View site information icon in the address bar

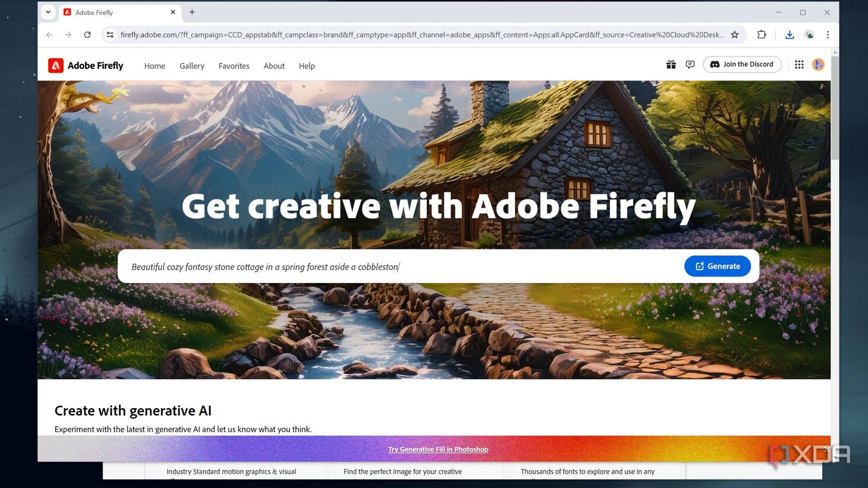tap(110, 35)
